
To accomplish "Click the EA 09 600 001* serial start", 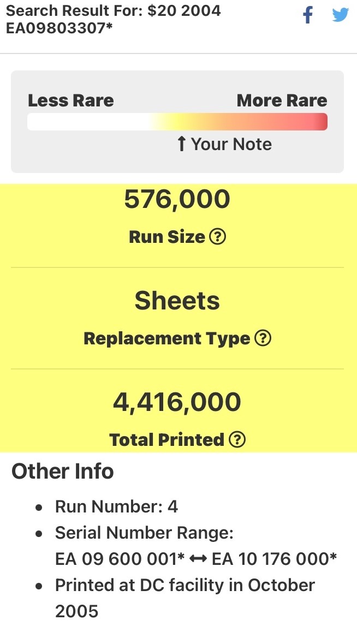I will 120,559.
